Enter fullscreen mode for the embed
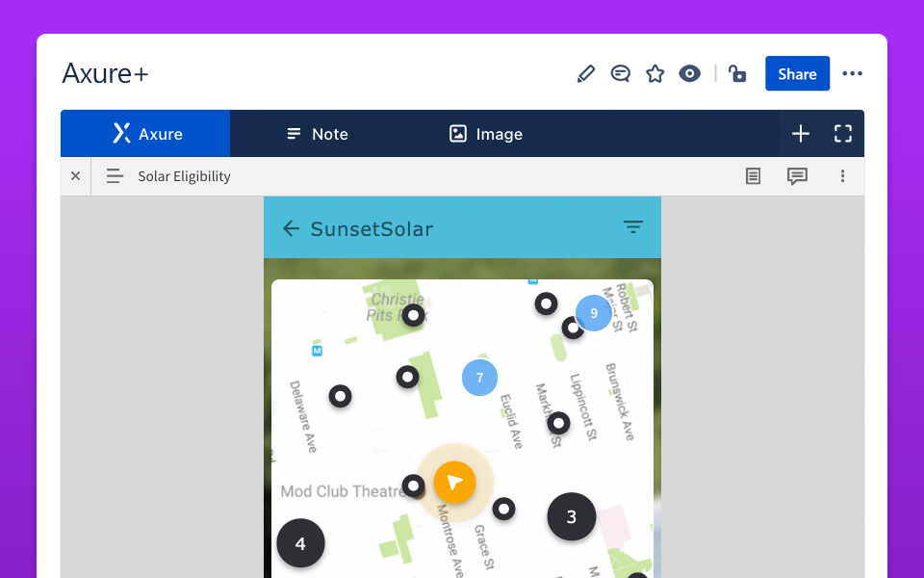Screen dimensions: 924x578 (x=843, y=134)
